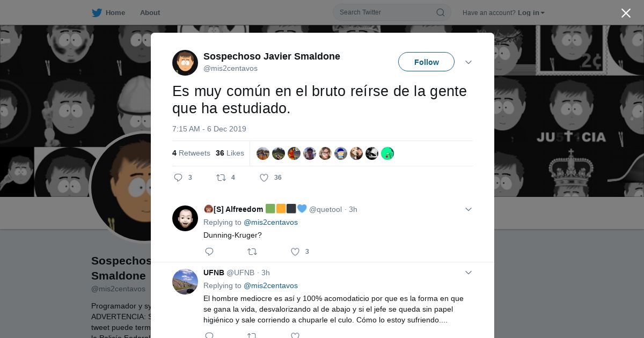Viewport: 644px width, 338px height.
Task: Reply to Alfreedom's comment
Action: point(209,252)
